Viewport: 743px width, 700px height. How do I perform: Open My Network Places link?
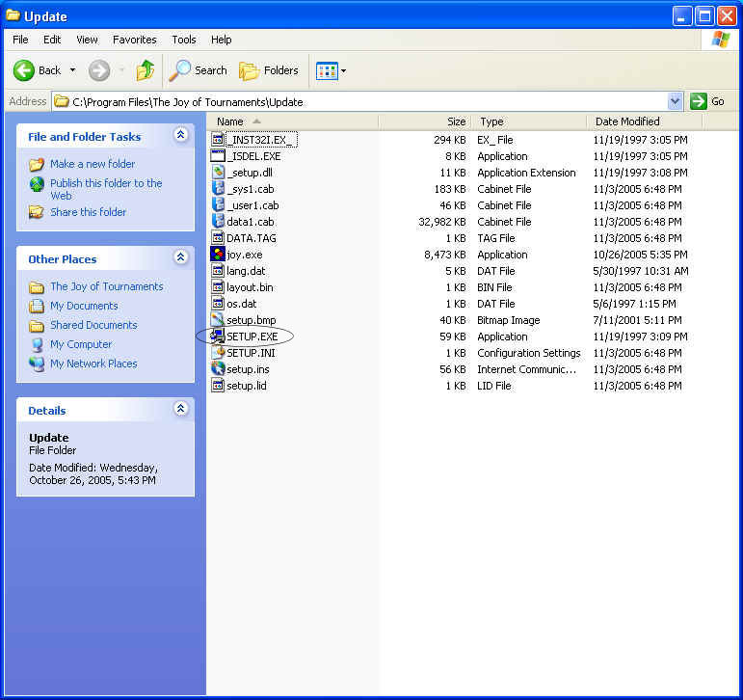pos(93,363)
